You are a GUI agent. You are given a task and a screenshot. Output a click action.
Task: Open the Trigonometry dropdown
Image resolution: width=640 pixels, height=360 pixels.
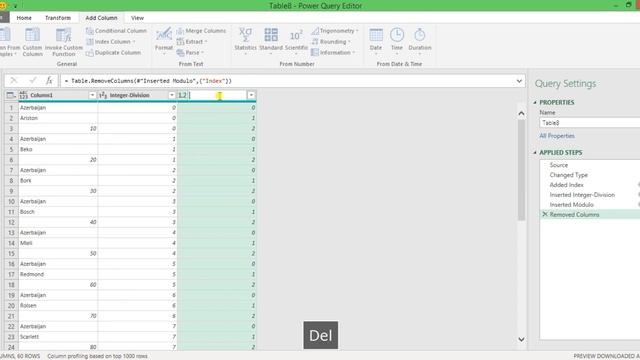coord(335,31)
